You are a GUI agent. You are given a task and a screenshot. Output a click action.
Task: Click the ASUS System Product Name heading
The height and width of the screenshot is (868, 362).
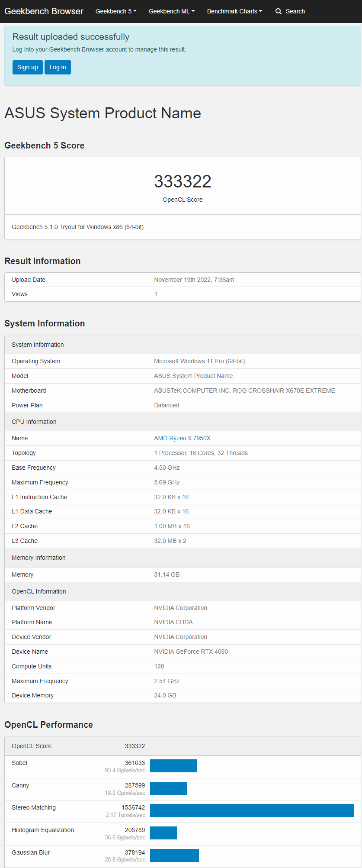[103, 113]
